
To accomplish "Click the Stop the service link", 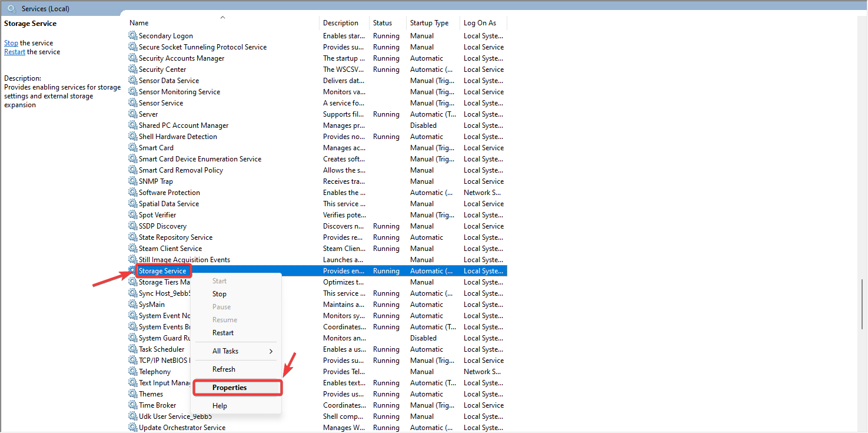I will point(11,43).
